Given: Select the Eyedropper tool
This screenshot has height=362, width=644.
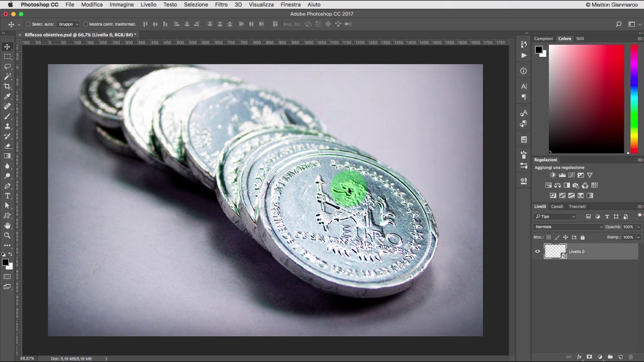Looking at the screenshot, I should 7,97.
